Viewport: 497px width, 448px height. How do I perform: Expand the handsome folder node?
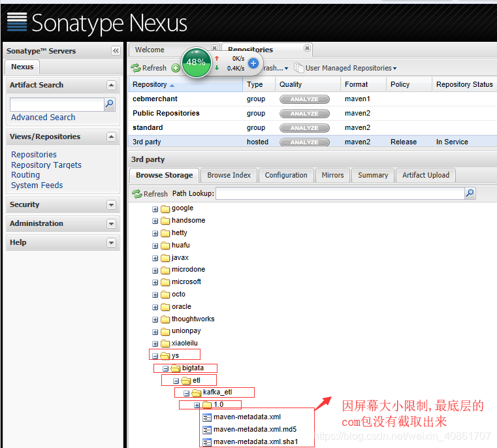coord(155,221)
